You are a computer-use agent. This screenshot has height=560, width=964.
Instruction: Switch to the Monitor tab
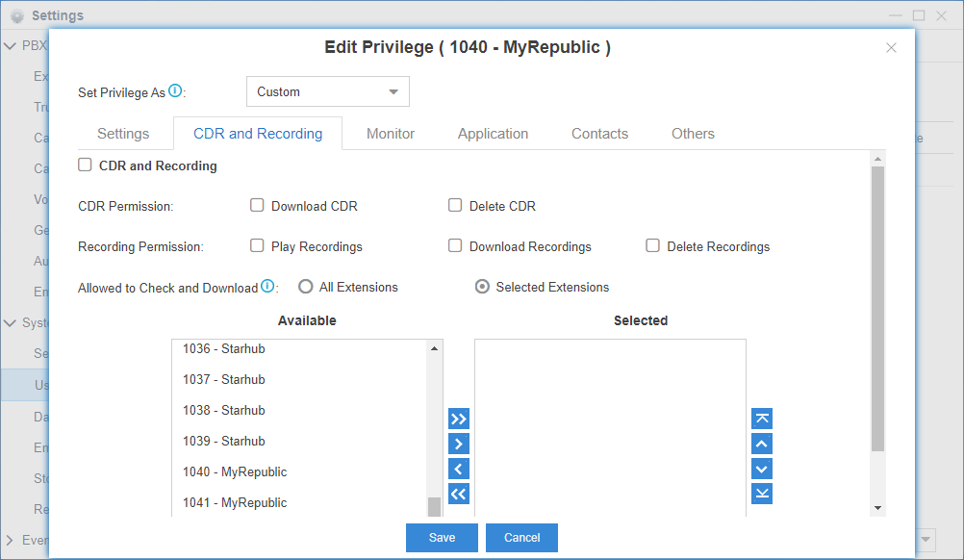click(x=391, y=134)
